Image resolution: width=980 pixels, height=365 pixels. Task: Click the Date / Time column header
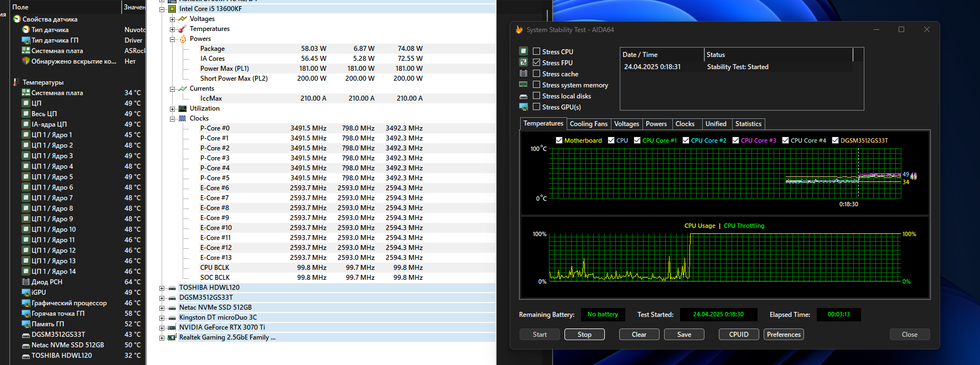662,55
